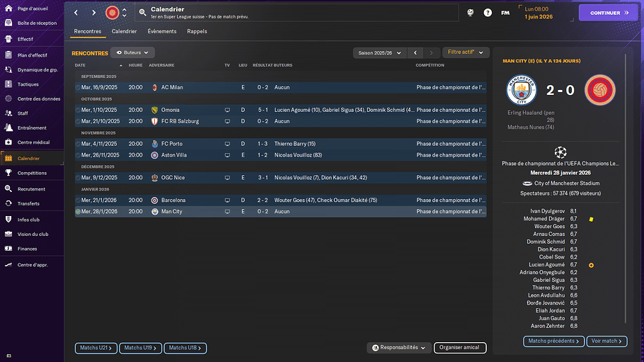Open Page d'accueil home icon
The height and width of the screenshot is (362, 644).
[8, 8]
